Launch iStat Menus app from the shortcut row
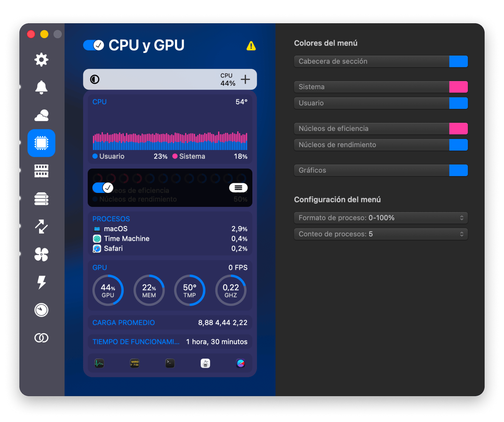The image size is (504, 422). tap(241, 364)
